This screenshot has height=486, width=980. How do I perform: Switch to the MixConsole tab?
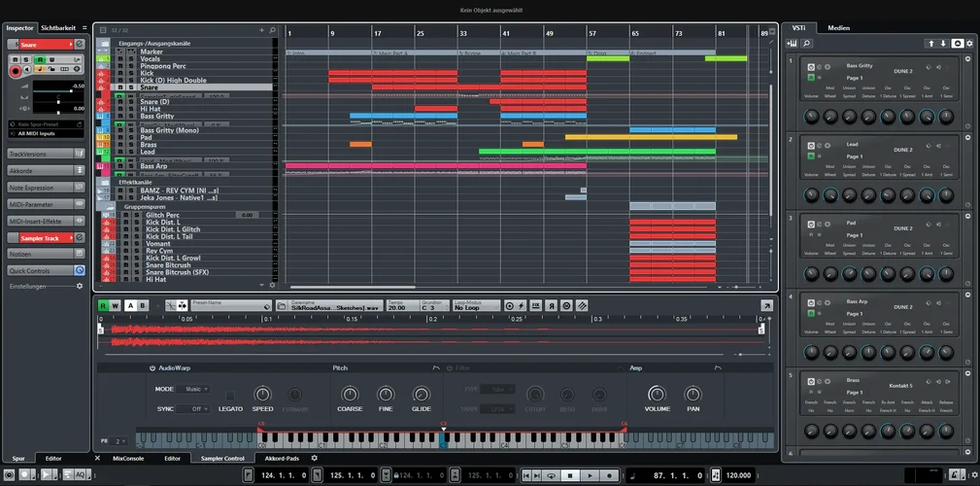[x=127, y=458]
